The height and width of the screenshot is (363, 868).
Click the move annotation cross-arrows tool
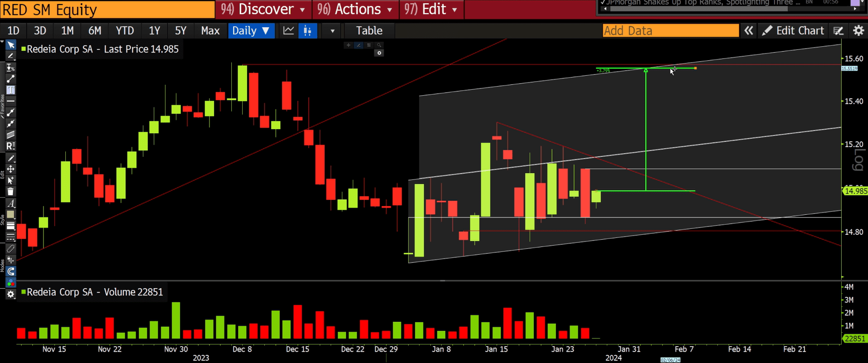click(10, 169)
